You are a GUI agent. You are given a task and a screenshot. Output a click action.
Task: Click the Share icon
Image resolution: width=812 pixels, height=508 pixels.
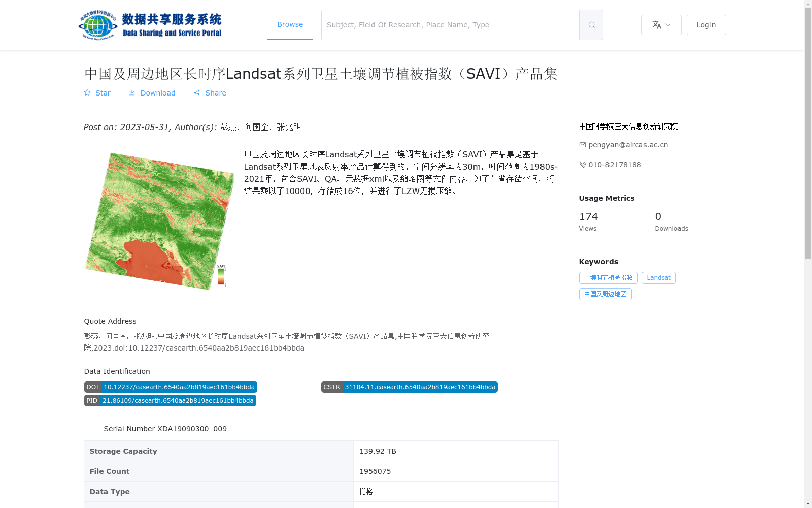197,93
